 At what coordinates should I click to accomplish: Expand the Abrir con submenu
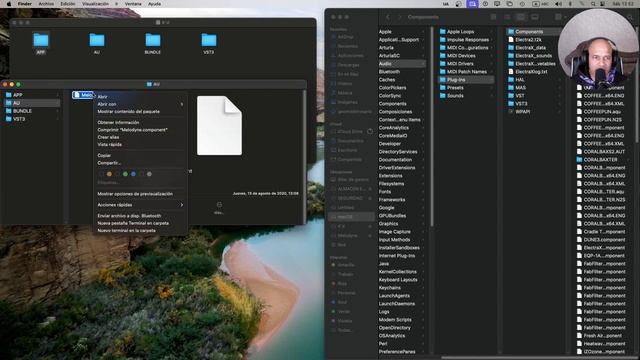(x=140, y=104)
